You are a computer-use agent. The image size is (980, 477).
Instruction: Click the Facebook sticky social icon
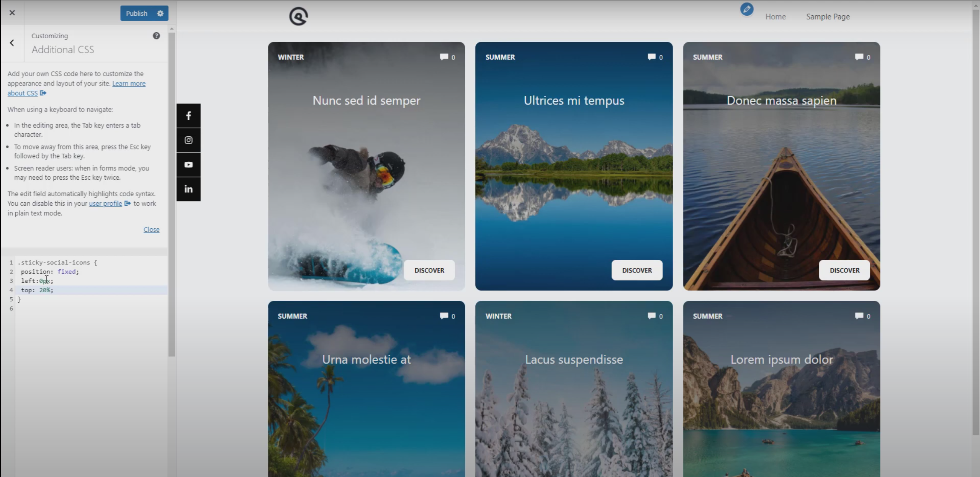188,116
